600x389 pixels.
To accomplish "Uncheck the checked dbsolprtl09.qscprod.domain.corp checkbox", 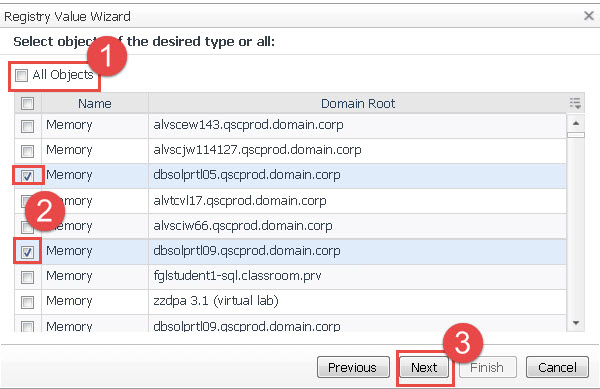I will coord(28,252).
